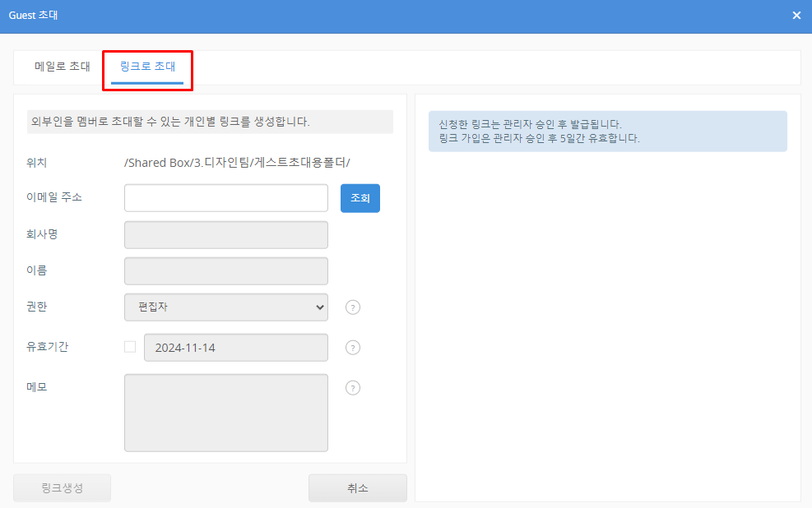
Task: Click the blue admin approval notice banner
Action: pos(607,132)
